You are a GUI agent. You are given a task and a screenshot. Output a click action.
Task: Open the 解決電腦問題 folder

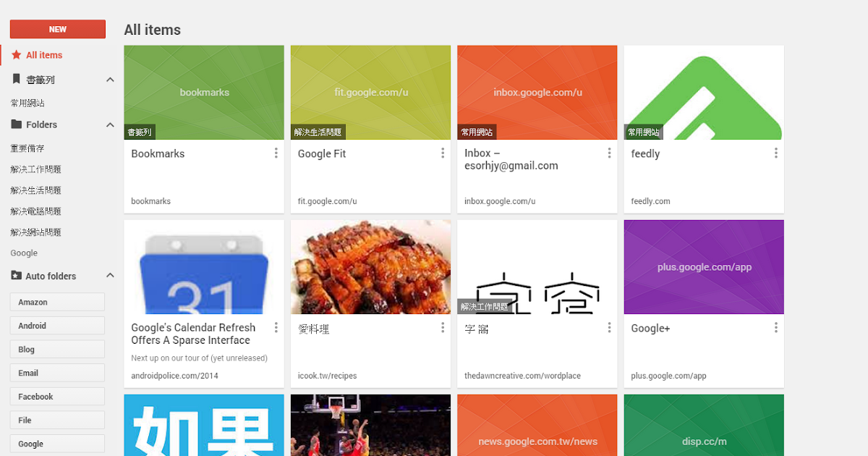pos(36,211)
